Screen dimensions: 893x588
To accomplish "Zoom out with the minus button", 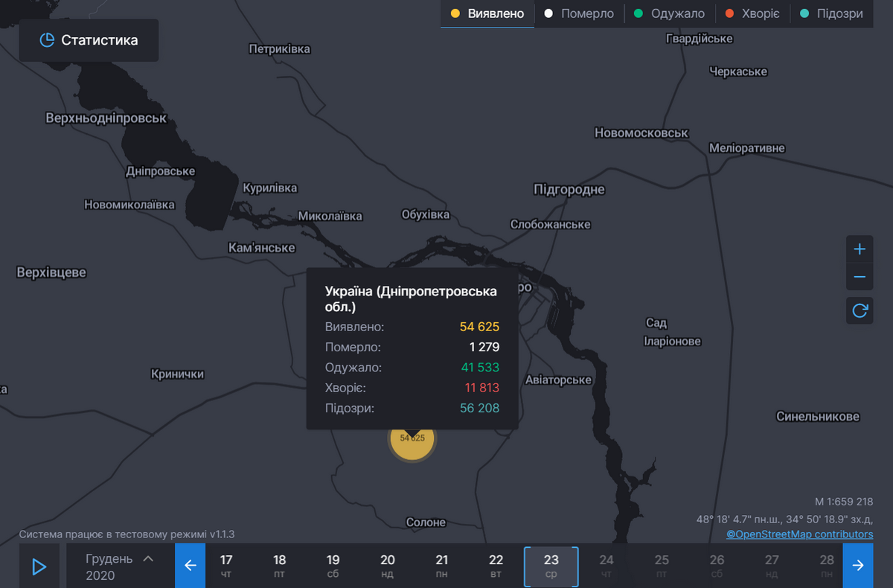I will (860, 278).
